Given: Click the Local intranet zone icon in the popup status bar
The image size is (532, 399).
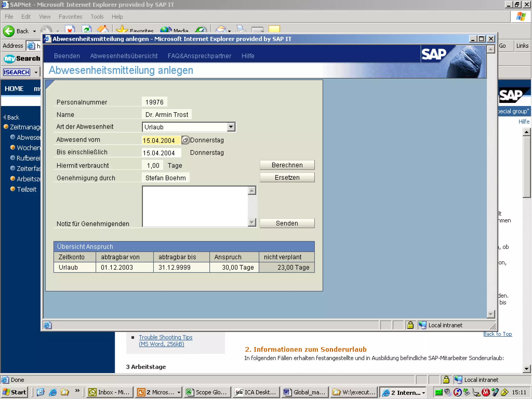Looking at the screenshot, I should (x=422, y=325).
